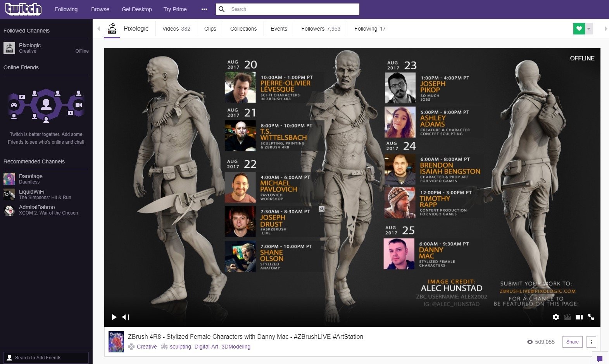Click 'The Simpsons: Hit & Run' text

[45, 197]
